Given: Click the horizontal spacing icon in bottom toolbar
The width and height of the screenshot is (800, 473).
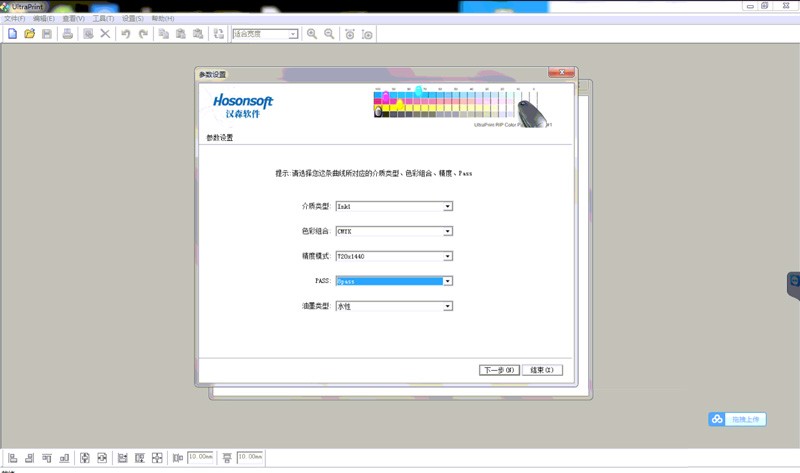Looking at the screenshot, I should pos(178,458).
